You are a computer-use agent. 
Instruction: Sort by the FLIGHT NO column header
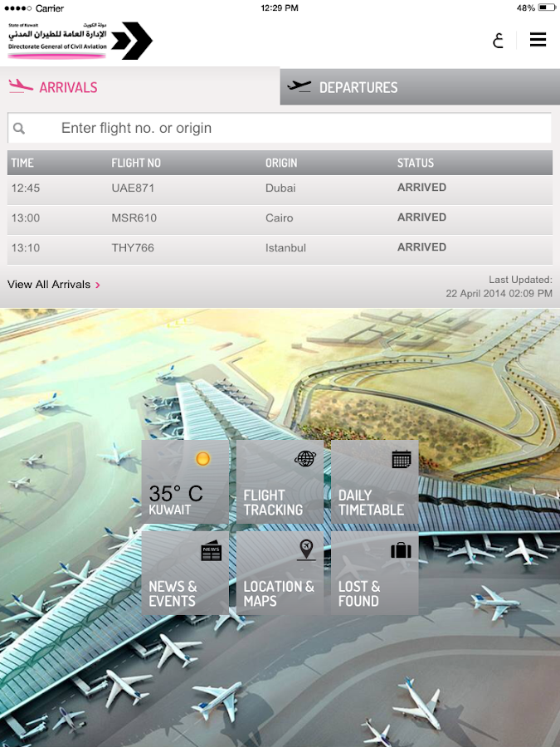click(x=136, y=163)
